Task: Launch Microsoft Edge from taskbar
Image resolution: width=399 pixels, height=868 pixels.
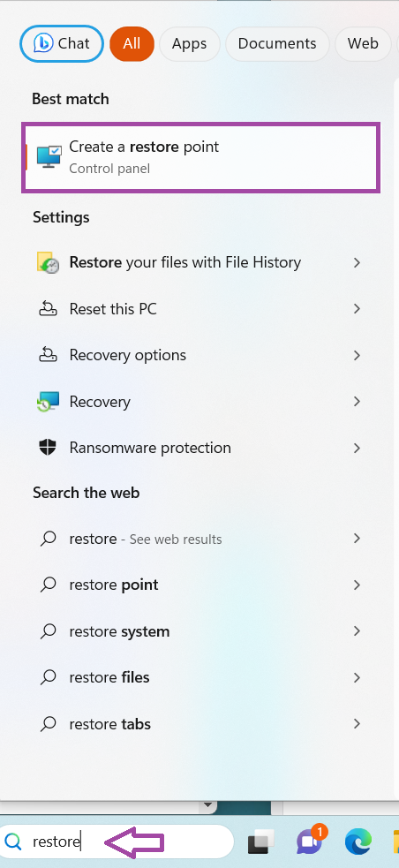Action: 358,842
